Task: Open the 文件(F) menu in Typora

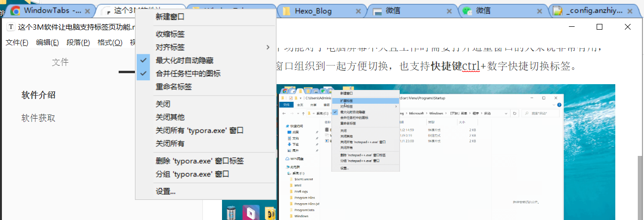Action: click(17, 43)
